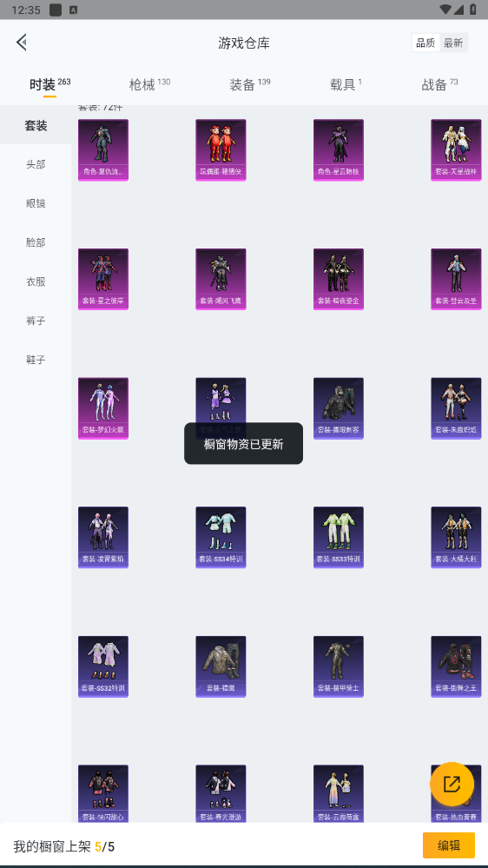The image size is (488, 868).
Task: Open the 套装-鹰眼刺客 outfit item
Action: [339, 408]
